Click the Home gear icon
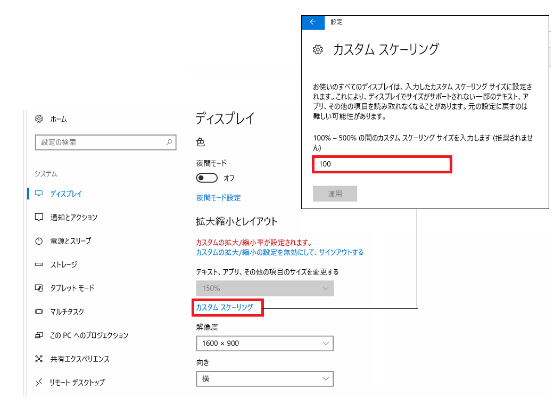The image size is (560, 416). (x=39, y=119)
